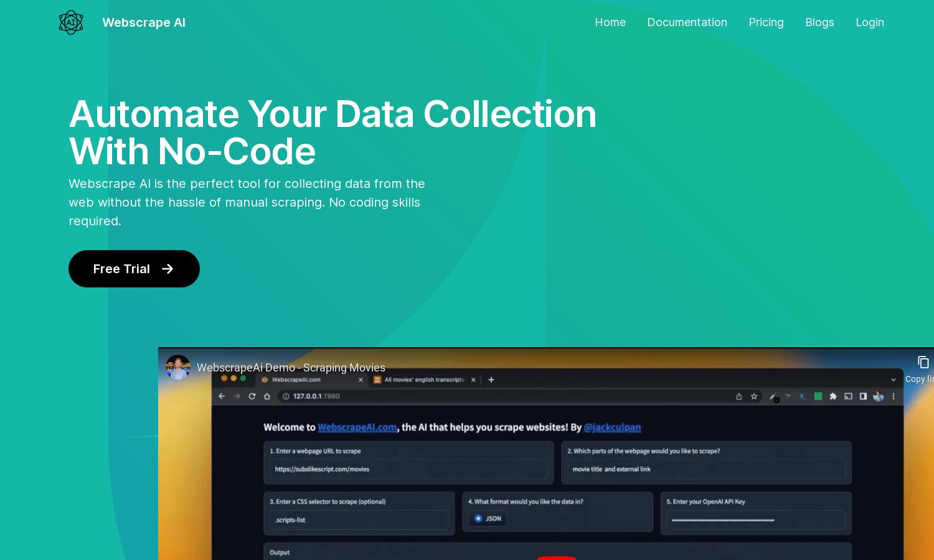Viewport: 934px width, 560px height.
Task: Click the 'Webscrape AI is the perfect tool' paragraph
Action: click(x=247, y=202)
